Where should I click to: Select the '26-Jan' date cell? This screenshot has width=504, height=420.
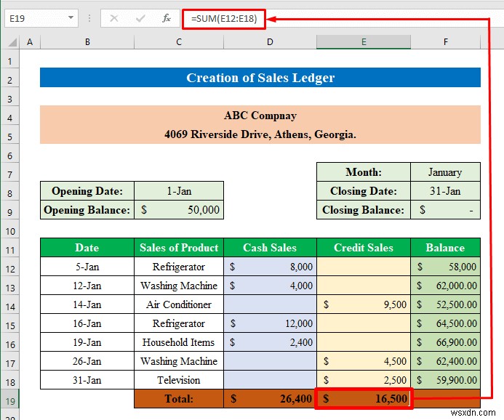point(87,361)
